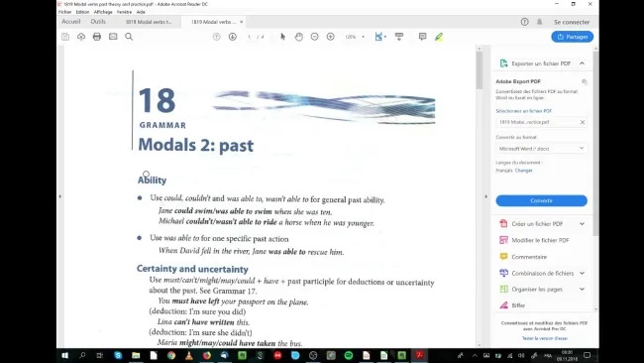
Task: Click the upload to cloud icon
Action: pos(81,37)
